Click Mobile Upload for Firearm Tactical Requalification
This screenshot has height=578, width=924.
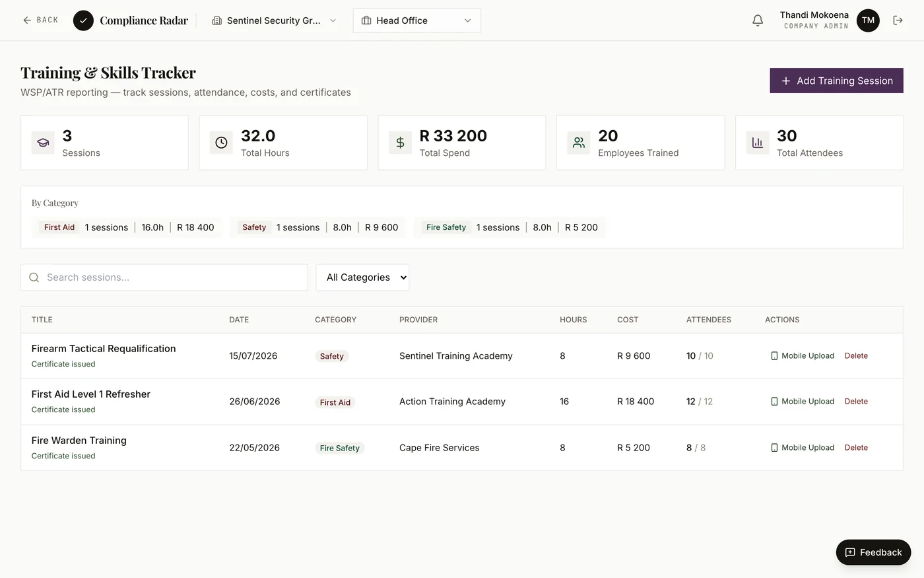coord(803,356)
